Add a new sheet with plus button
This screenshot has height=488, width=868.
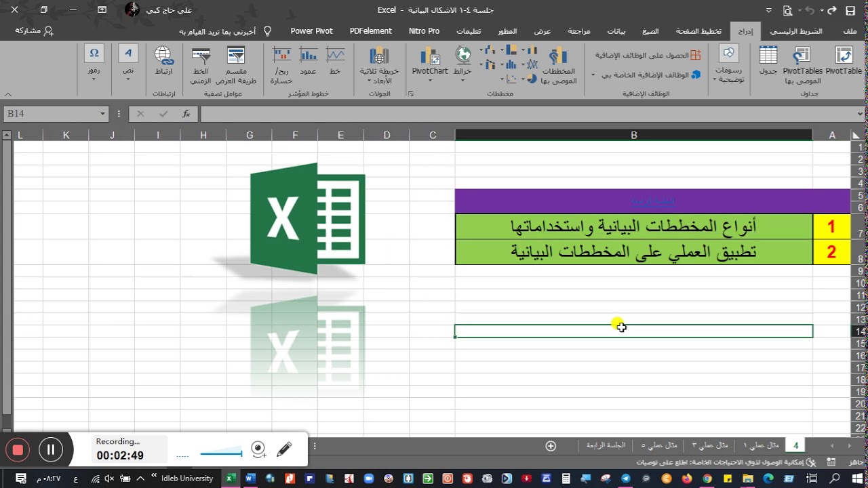pyautogui.click(x=551, y=446)
